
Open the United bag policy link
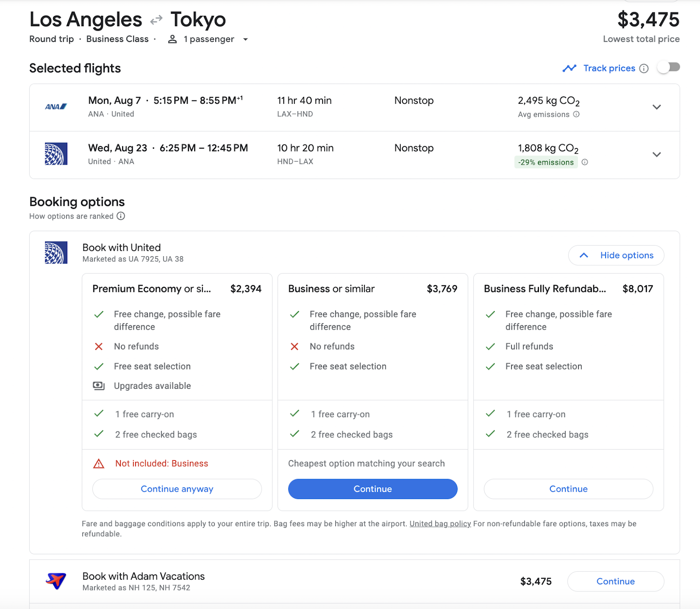pos(440,524)
